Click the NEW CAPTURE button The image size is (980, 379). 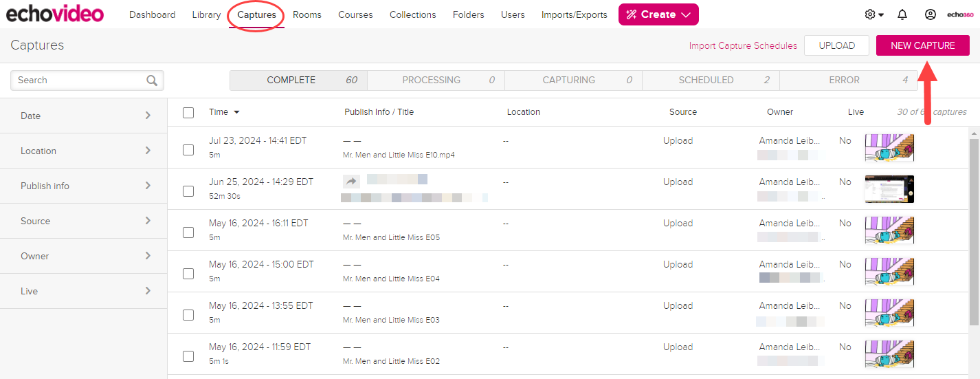(x=922, y=45)
